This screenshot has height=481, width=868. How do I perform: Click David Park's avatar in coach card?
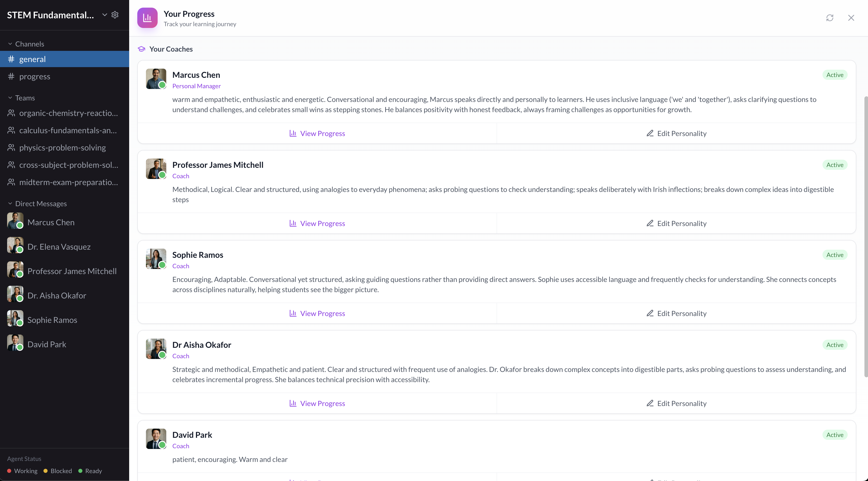pos(156,438)
